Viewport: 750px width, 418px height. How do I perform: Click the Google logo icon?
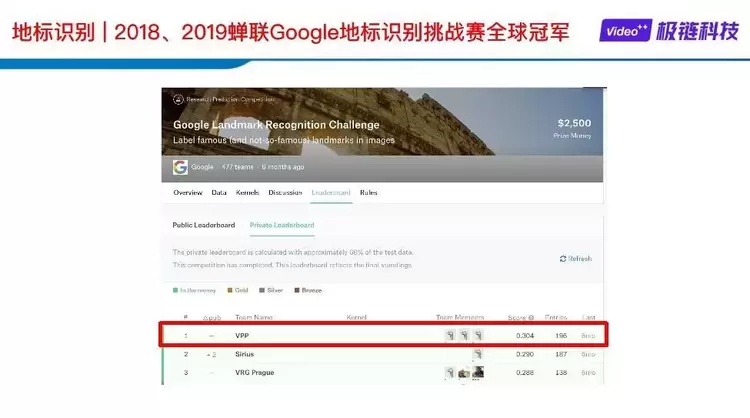181,167
